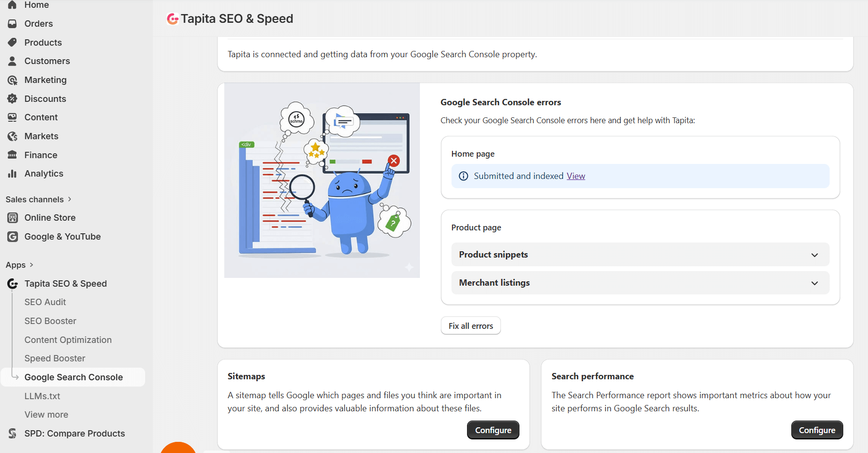868x453 pixels.
Task: Select Online Store under Sales channels
Action: (50, 217)
